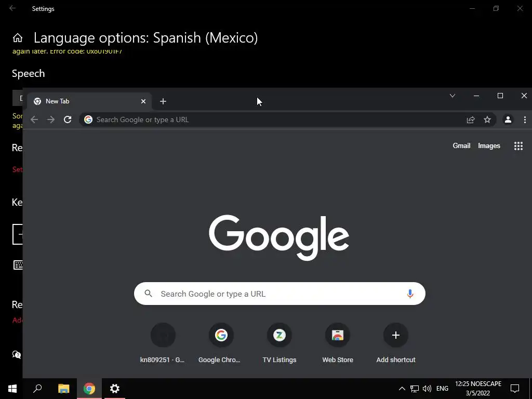Image resolution: width=532 pixels, height=399 pixels.
Task: Maximize the Chrome window
Action: pos(500,96)
